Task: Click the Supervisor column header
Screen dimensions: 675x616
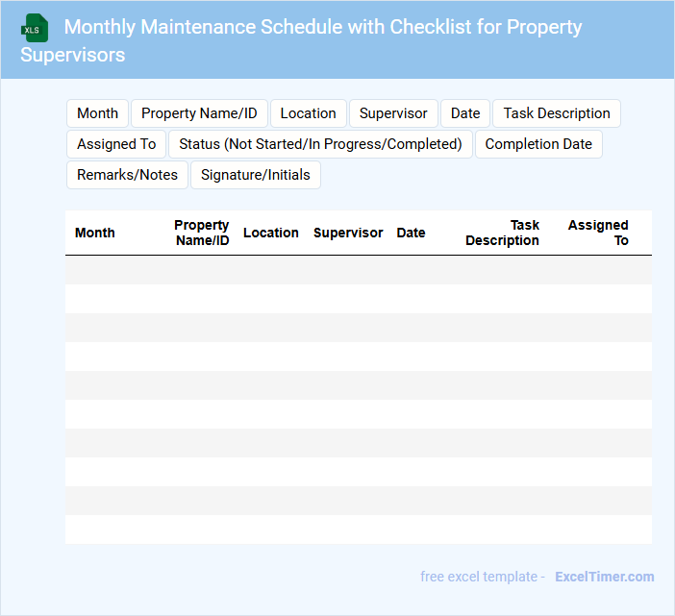Action: pos(348,233)
